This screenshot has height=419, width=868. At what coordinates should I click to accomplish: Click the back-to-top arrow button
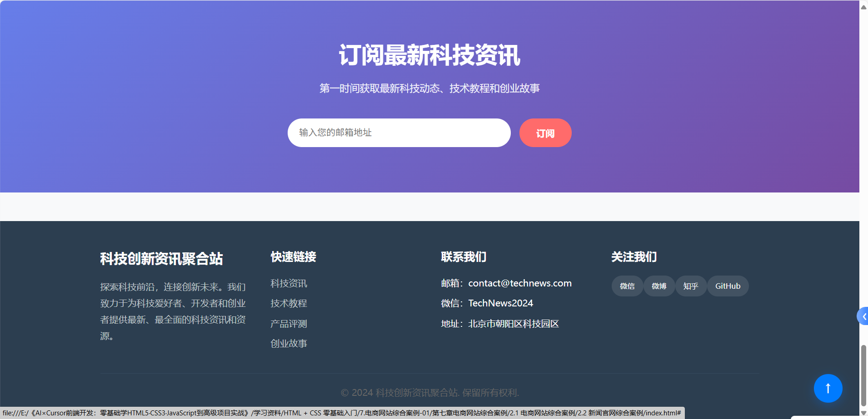coord(828,388)
